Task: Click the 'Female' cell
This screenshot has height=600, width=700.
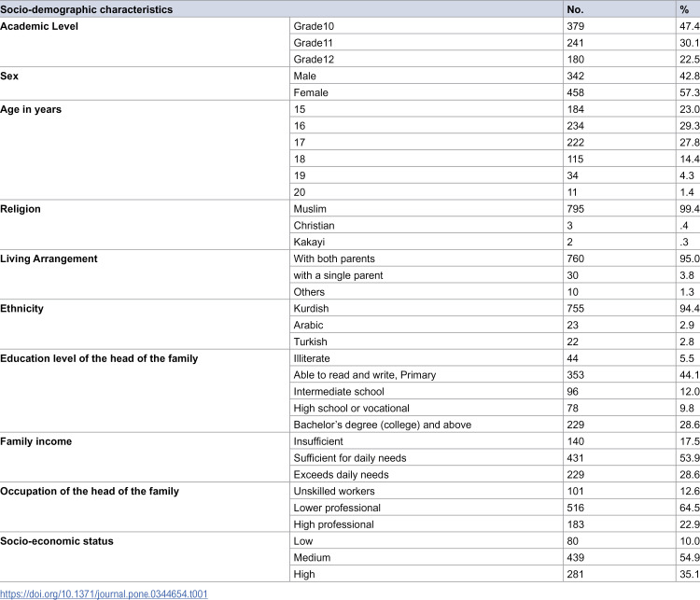Action: tap(311, 92)
